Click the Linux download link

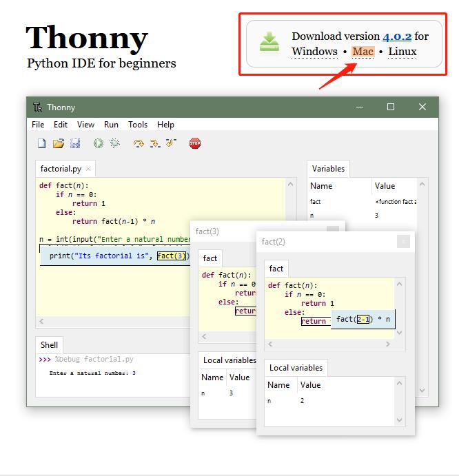[402, 52]
